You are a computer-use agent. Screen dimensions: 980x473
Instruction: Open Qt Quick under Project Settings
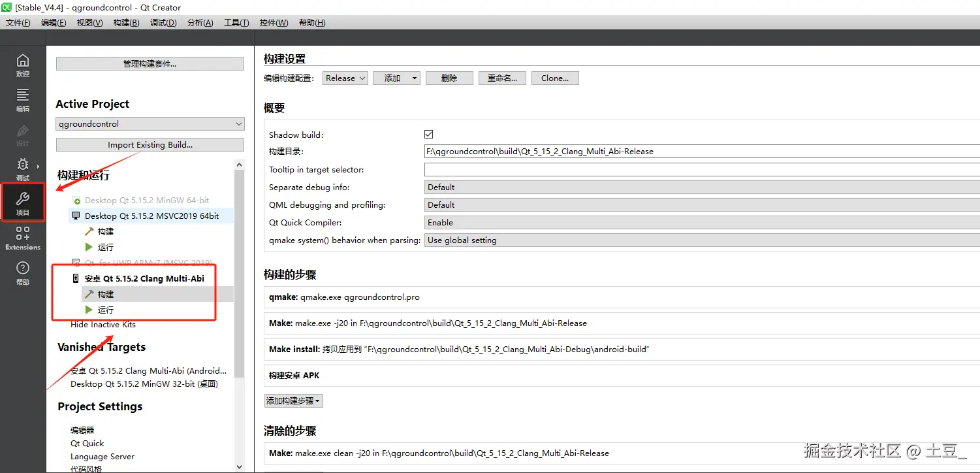[87, 443]
